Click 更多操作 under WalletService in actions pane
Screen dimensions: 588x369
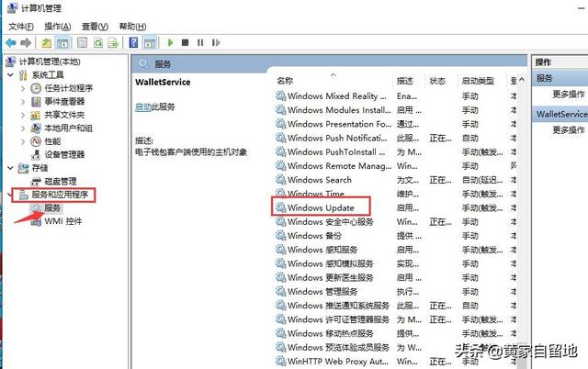pos(569,130)
